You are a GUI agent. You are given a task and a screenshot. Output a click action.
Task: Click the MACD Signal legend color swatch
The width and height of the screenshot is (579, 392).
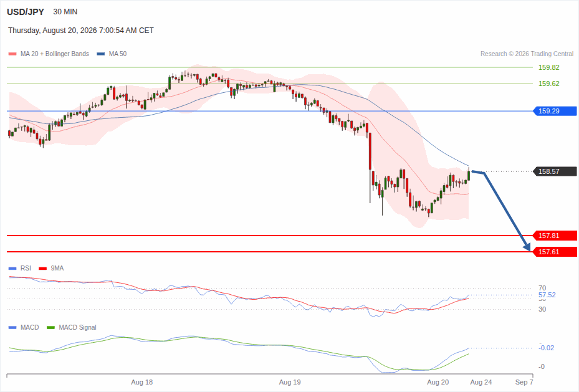pyautogui.click(x=51, y=327)
